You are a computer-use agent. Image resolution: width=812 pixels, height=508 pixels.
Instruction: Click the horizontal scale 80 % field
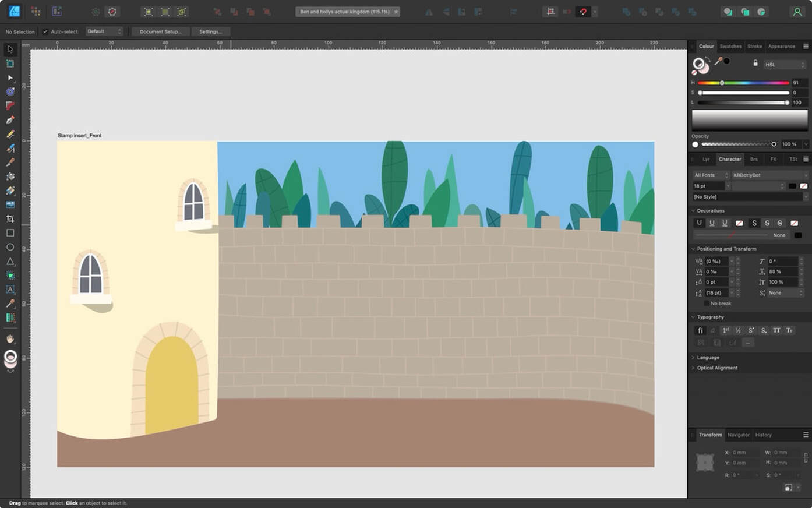click(x=782, y=271)
